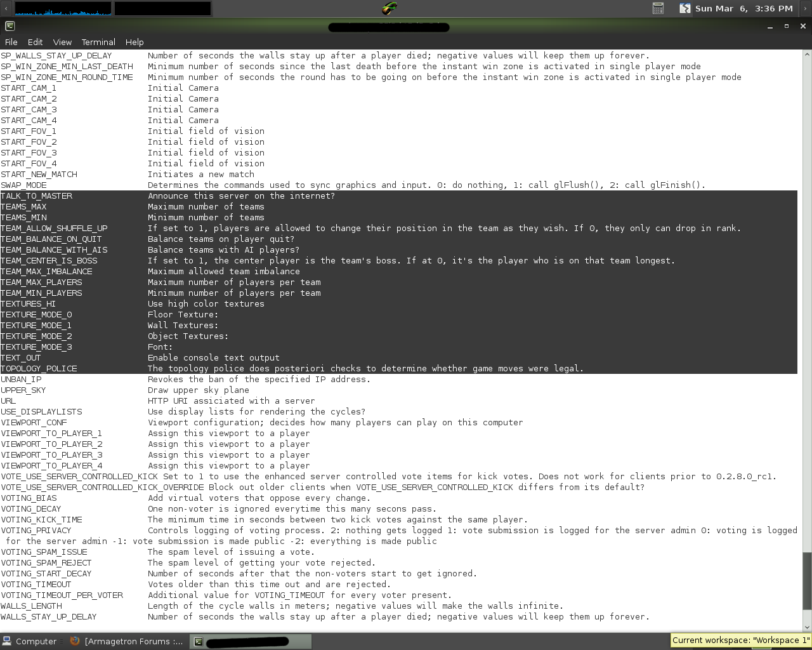Image resolution: width=812 pixels, height=650 pixels.
Task: Collapse the right panel hide arrow
Action: 806,8
